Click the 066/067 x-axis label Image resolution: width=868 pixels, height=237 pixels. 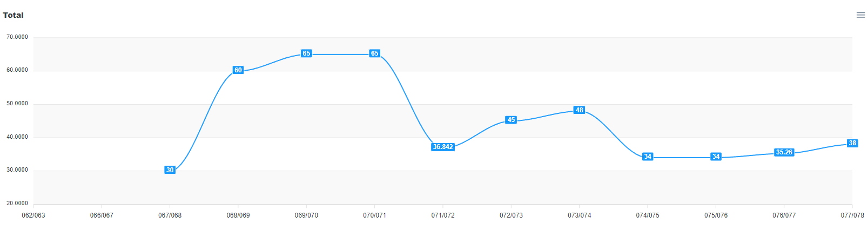pyautogui.click(x=102, y=215)
